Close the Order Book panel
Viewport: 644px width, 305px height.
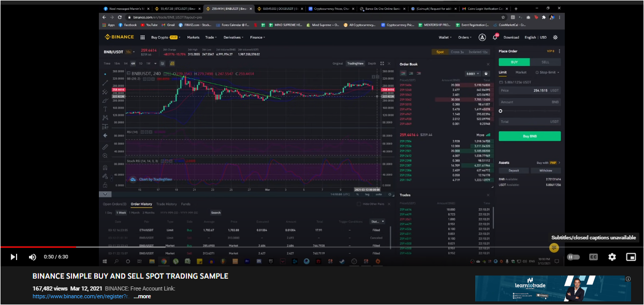pos(488,64)
